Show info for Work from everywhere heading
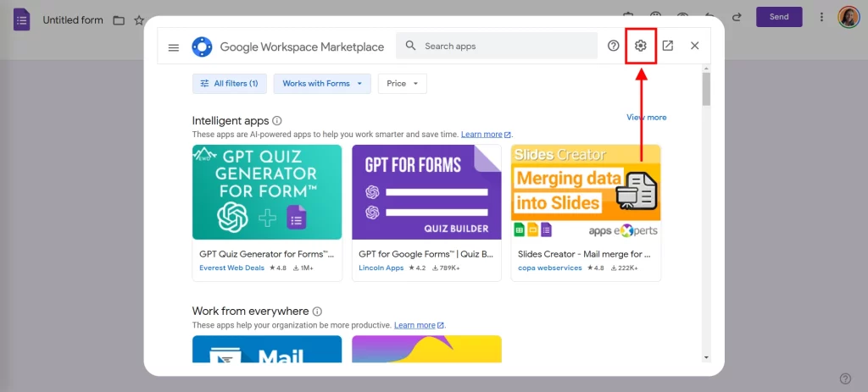The height and width of the screenshot is (392, 868). pyautogui.click(x=317, y=312)
